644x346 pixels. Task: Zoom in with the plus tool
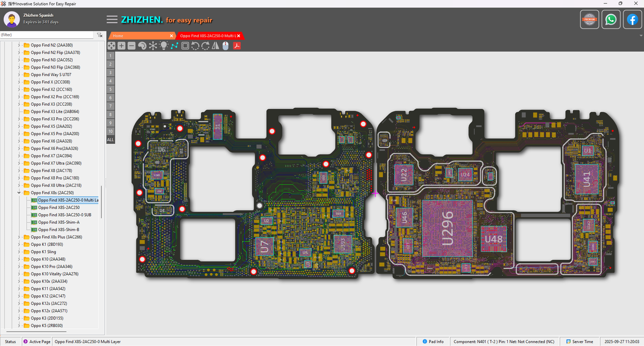click(x=121, y=46)
